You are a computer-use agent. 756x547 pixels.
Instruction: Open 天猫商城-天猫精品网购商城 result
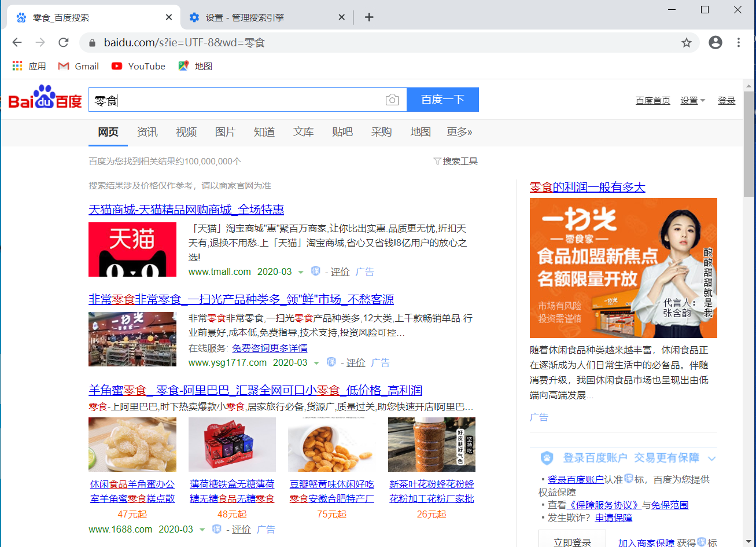coord(186,209)
